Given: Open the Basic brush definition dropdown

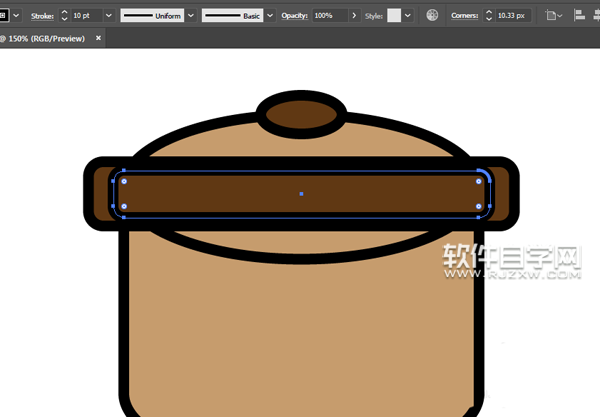Looking at the screenshot, I should point(268,16).
